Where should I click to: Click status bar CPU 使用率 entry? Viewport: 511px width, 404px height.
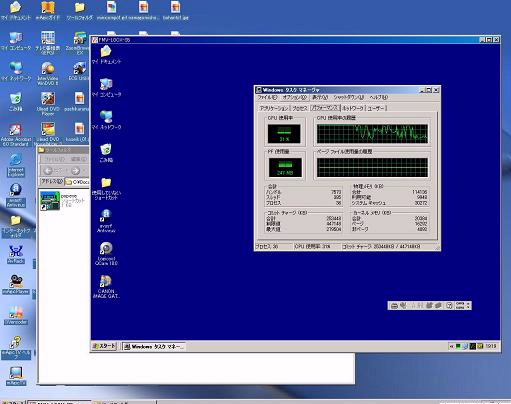(x=312, y=247)
